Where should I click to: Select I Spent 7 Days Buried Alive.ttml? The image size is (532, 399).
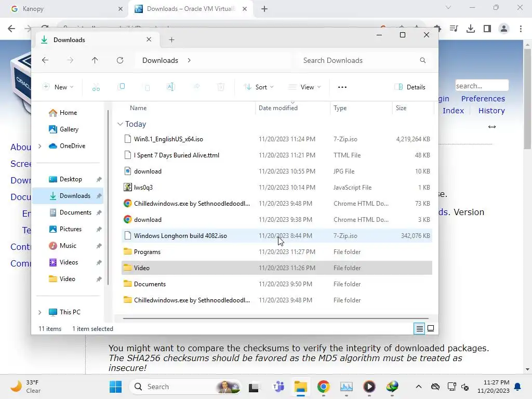click(x=277, y=155)
